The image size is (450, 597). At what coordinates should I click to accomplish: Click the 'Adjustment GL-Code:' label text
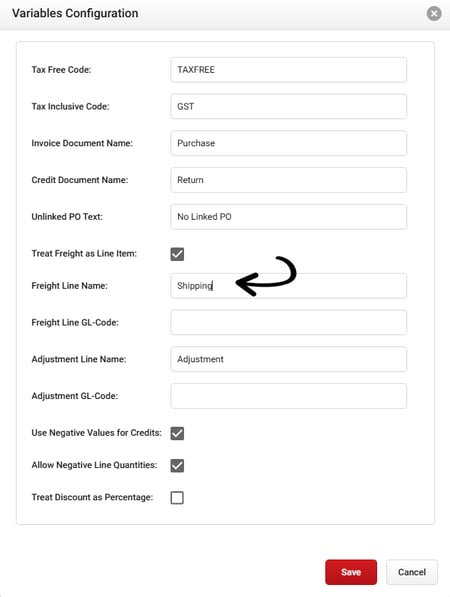[x=75, y=396]
